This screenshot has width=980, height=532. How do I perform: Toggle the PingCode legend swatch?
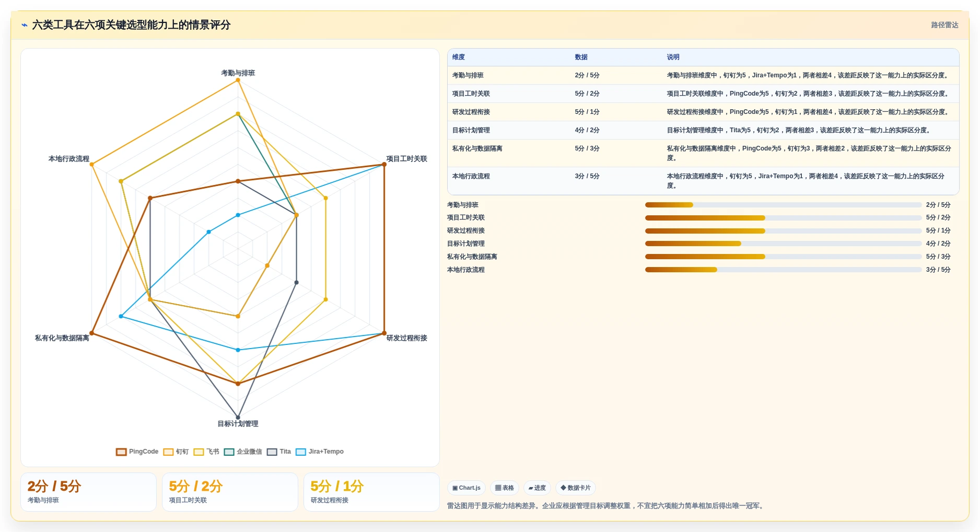[121, 452]
